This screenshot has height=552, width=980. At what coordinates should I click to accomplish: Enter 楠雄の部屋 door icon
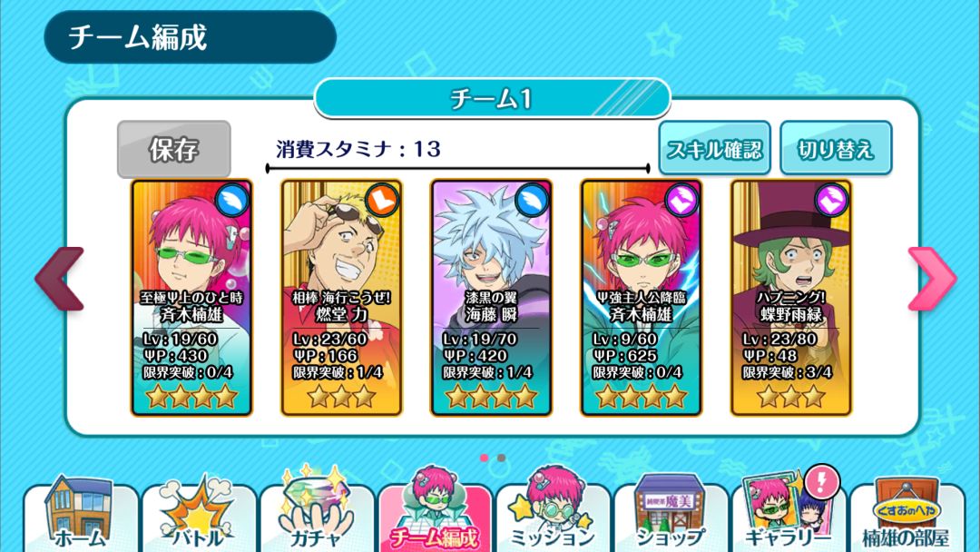point(906,514)
